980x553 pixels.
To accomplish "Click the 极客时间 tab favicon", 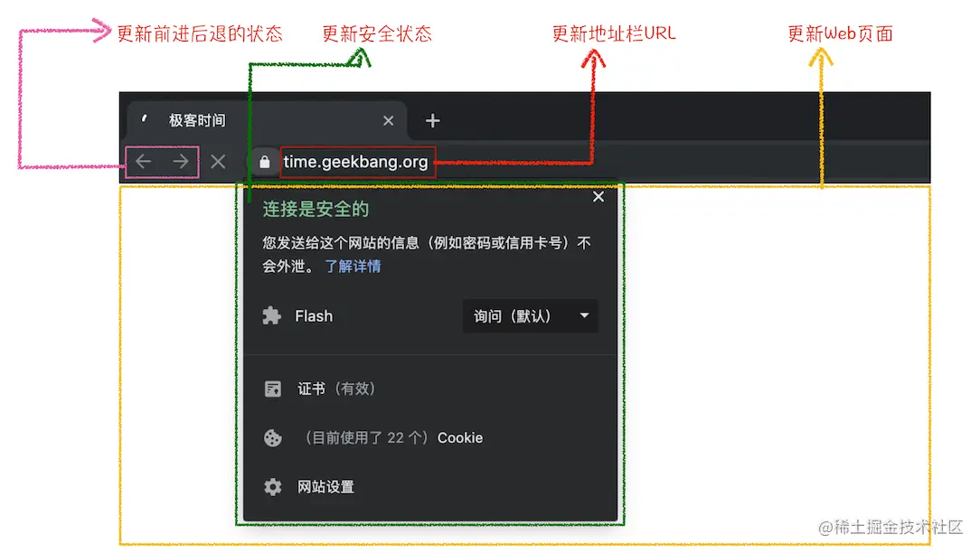I will [x=145, y=118].
